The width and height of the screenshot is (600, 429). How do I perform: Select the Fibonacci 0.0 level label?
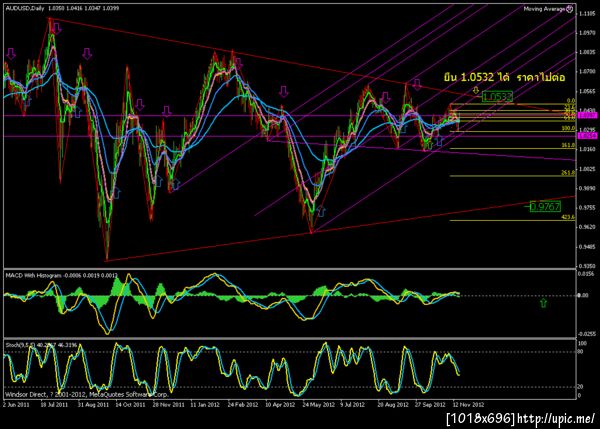pos(571,101)
